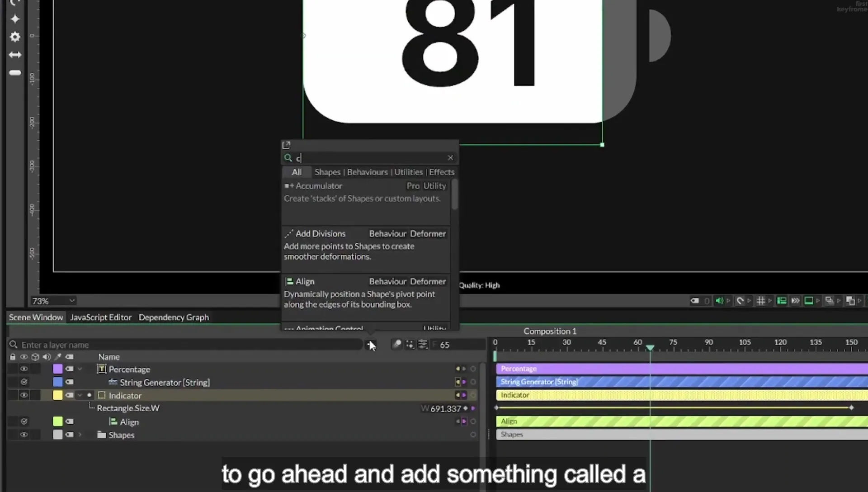Open the audio options arrow
Screen dimensions: 868x492
tap(728, 301)
